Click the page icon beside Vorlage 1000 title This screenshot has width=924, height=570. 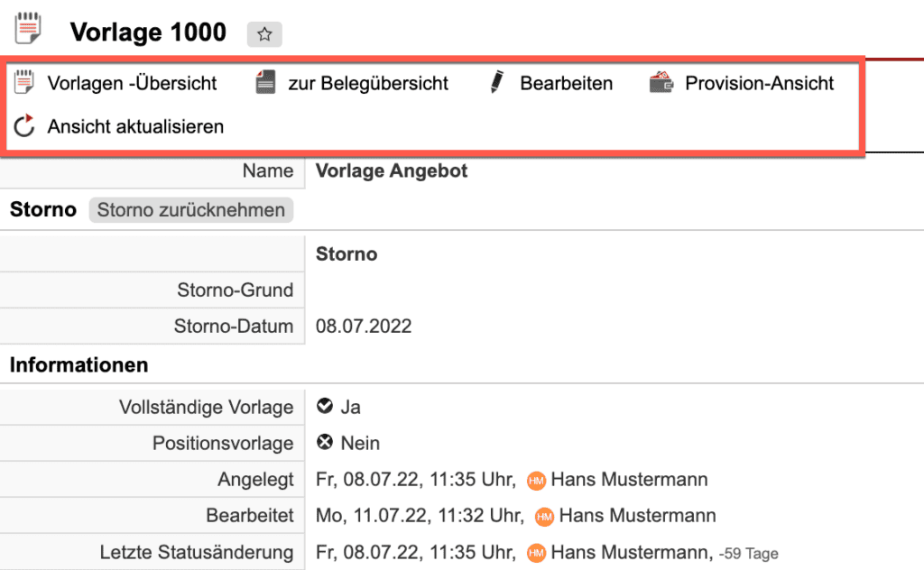pos(28,27)
